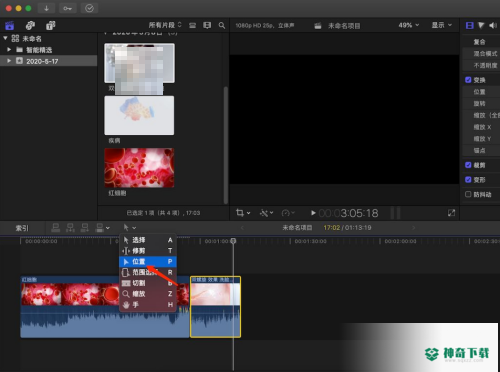Choose the 选择 (Select) tool from menu
The image size is (500, 372).
(148, 240)
